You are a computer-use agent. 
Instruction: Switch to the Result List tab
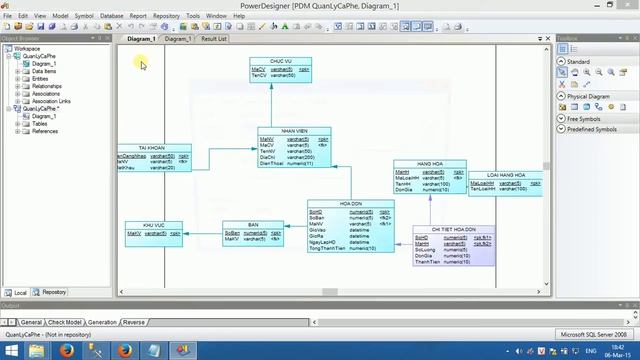(213, 39)
